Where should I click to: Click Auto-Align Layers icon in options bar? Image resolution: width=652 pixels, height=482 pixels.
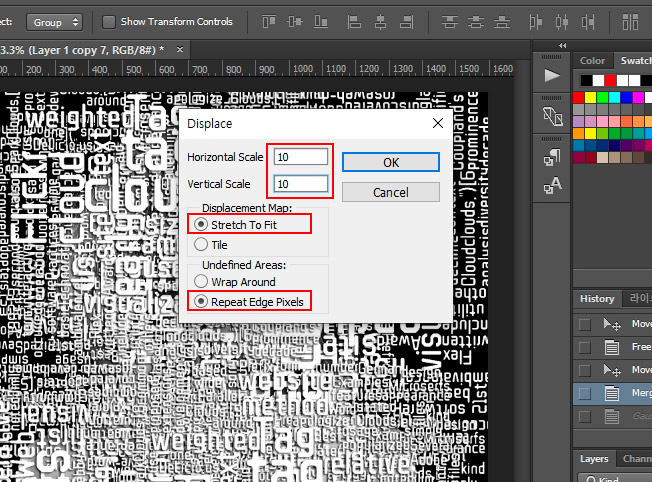(x=630, y=22)
